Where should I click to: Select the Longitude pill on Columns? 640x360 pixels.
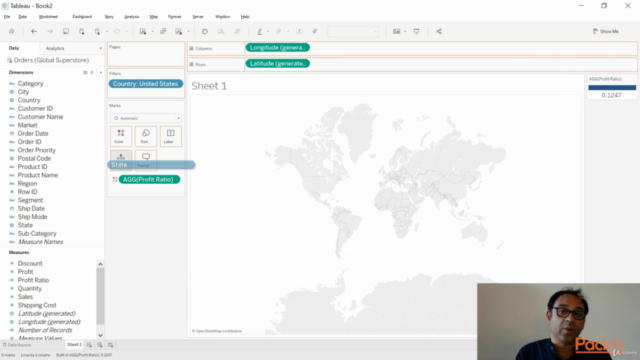278,48
